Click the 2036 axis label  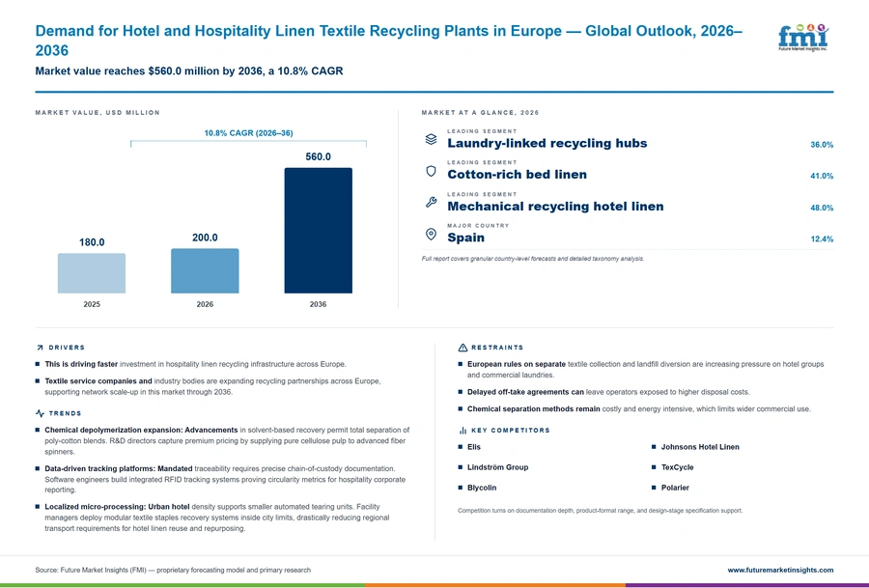[x=318, y=304]
